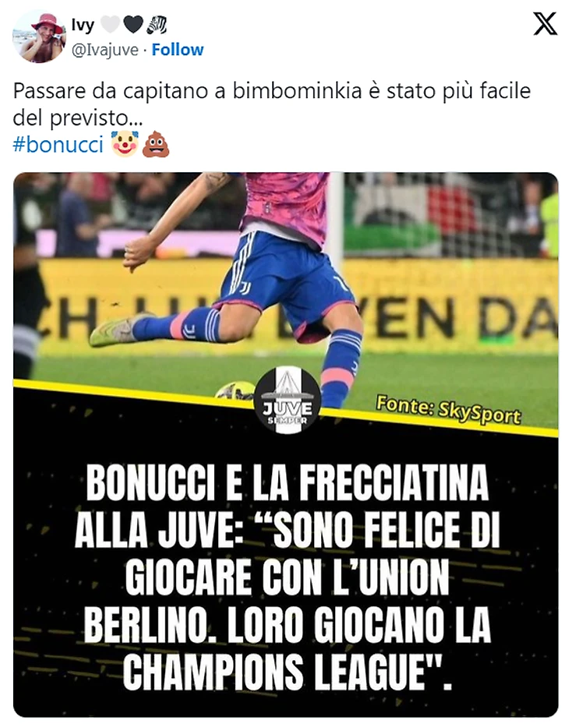
Task: Click the display name Ivy
Action: [83, 25]
